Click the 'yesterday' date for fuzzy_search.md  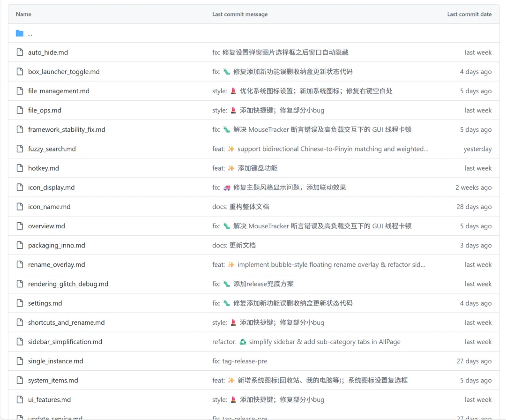point(477,149)
